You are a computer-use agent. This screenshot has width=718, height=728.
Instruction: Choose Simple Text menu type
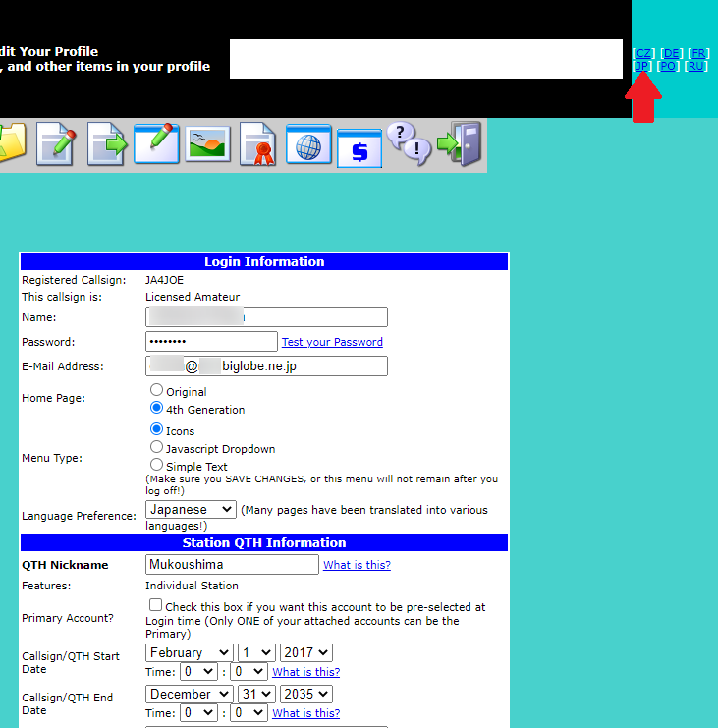[x=156, y=465]
